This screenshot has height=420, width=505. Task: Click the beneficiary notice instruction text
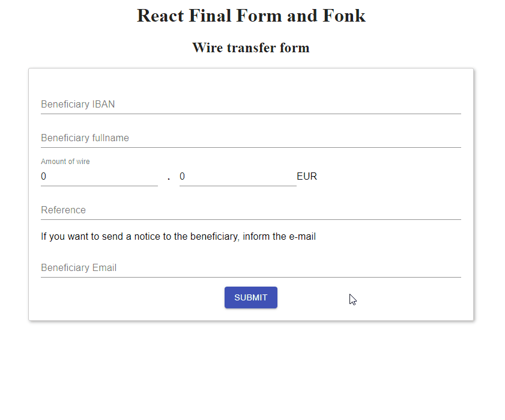click(178, 237)
